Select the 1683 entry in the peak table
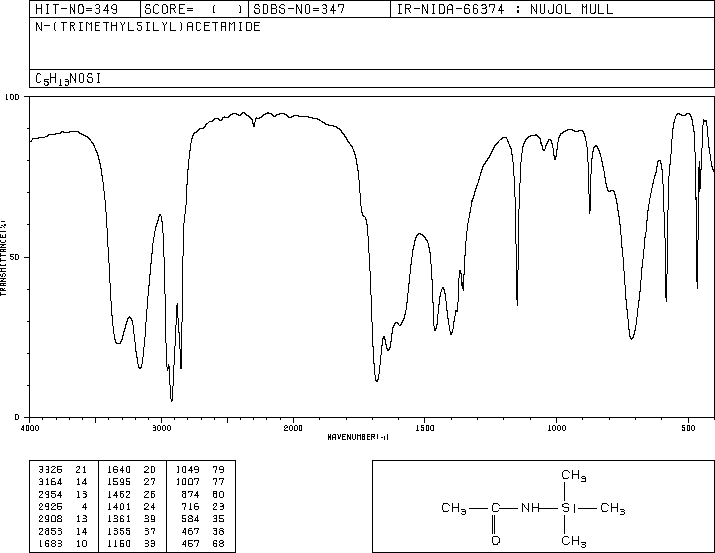Image resolution: width=715 pixels, height=553 pixels. tap(50, 543)
